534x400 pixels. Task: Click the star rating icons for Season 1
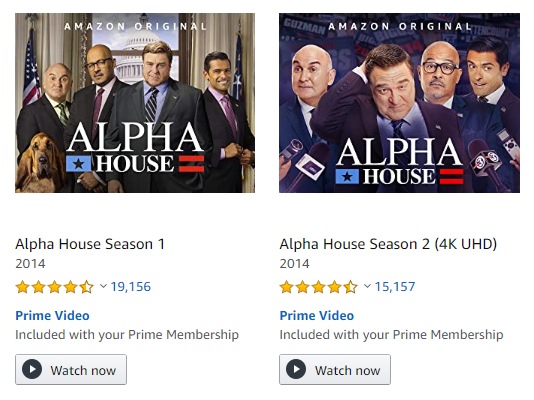pos(54,287)
